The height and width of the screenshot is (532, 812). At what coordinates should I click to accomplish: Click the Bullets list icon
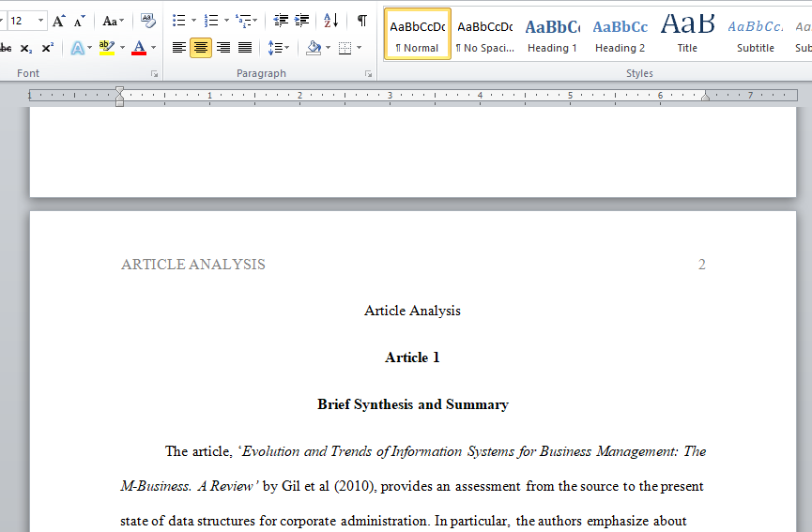click(x=178, y=21)
